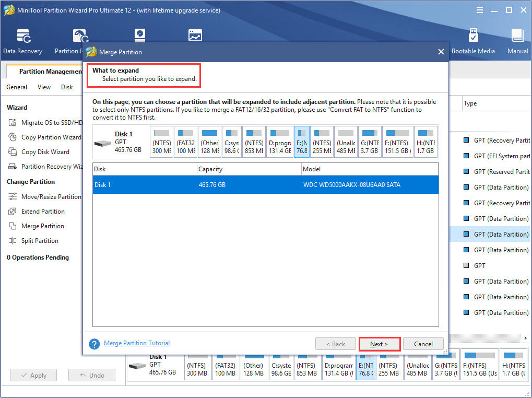Viewport: 532px width, 398px height.
Task: Open the hamburger menu in title bar
Action: point(479,10)
